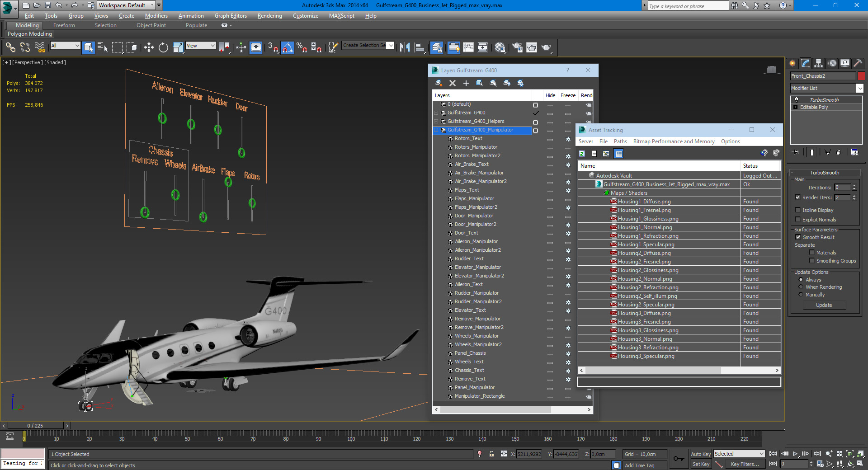Screen dimensions: 868x470
Task: Toggle the Angle Snap icon
Action: (x=288, y=47)
